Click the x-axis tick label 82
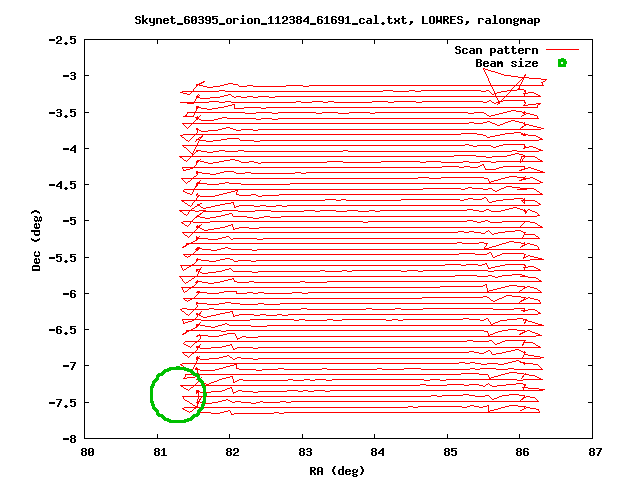The width and height of the screenshot is (640, 480). tap(232, 452)
